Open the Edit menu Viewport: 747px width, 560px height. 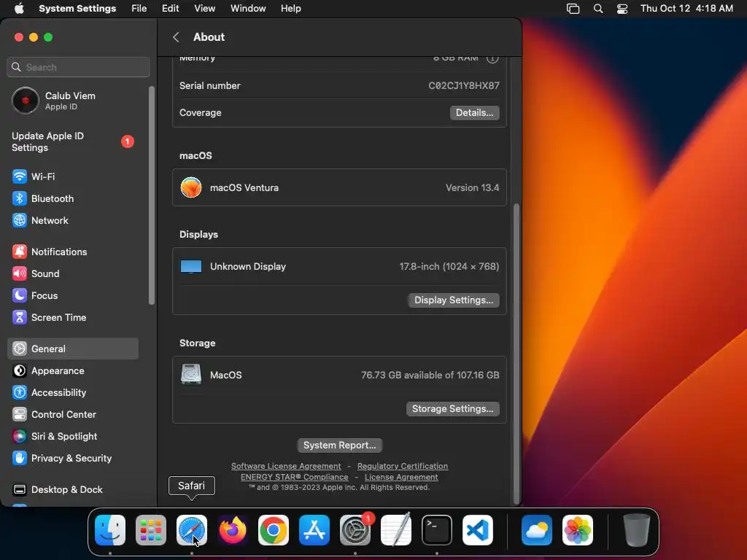[x=170, y=9]
